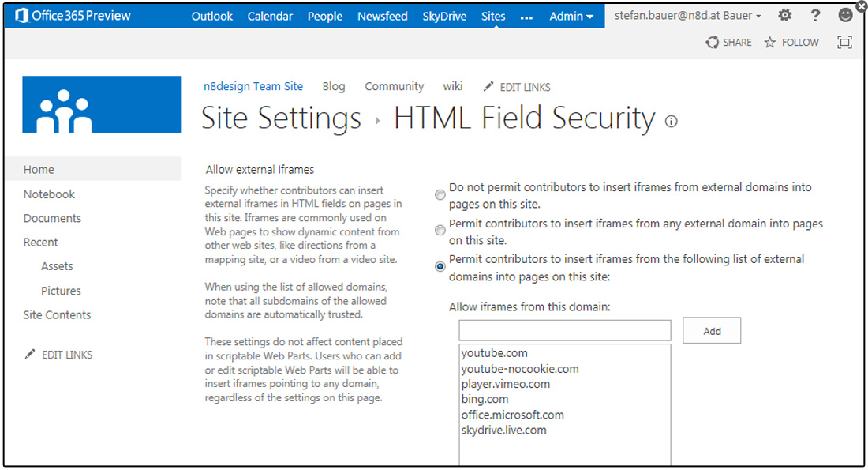Open the settings gear icon
This screenshot has width=868, height=470.
click(784, 16)
